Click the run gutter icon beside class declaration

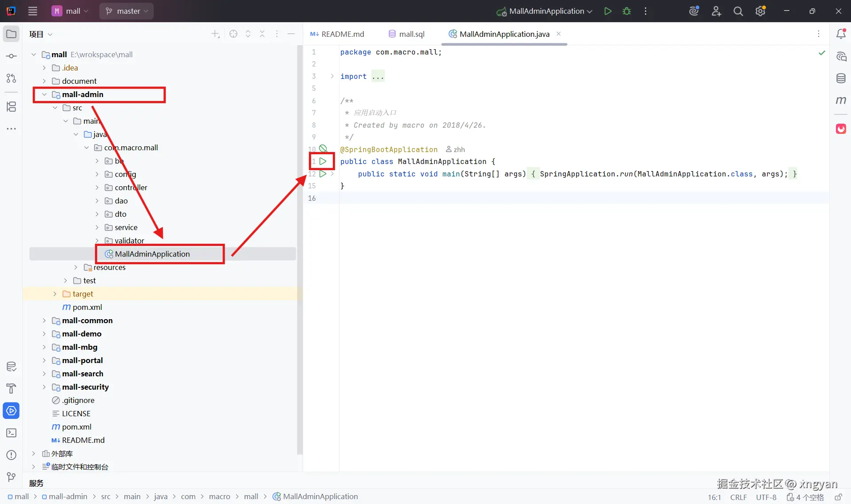pos(323,161)
